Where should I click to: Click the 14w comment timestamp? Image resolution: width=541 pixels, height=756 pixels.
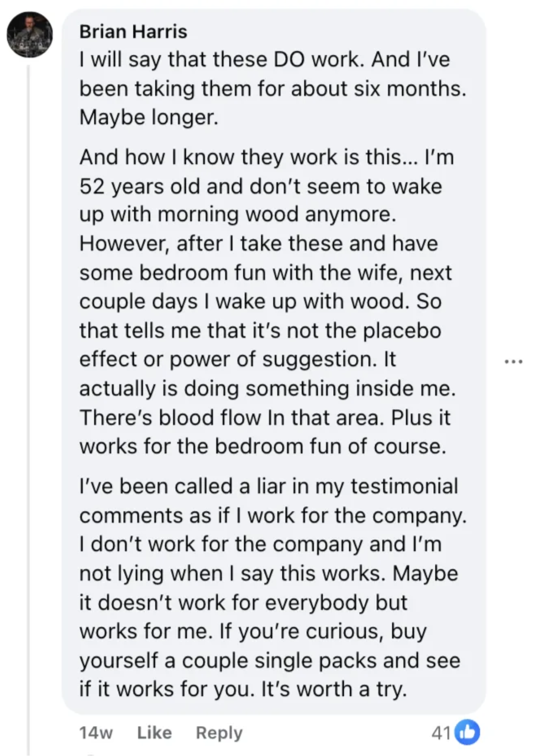(96, 733)
